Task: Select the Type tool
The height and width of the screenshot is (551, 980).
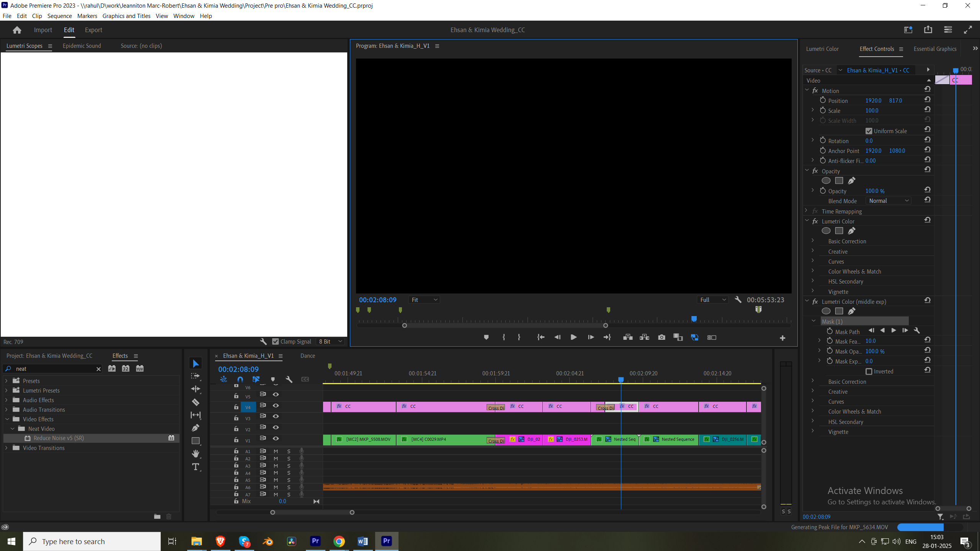Action: coord(196,466)
